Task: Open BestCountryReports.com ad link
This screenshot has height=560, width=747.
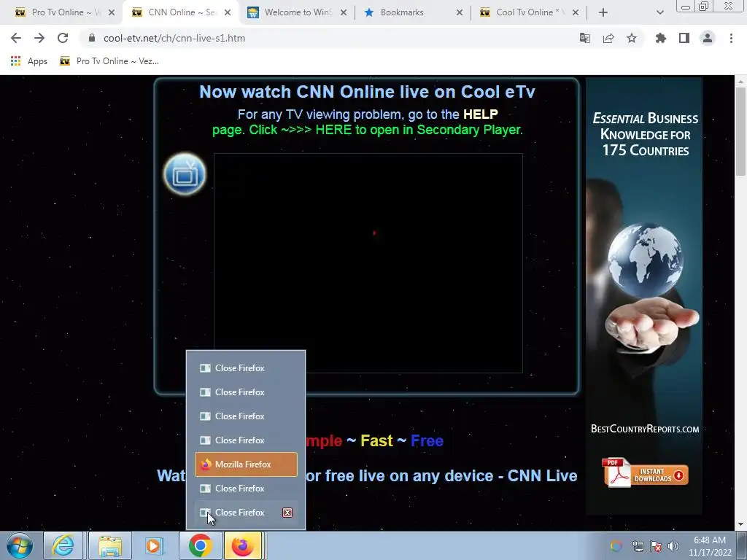Action: tap(645, 429)
